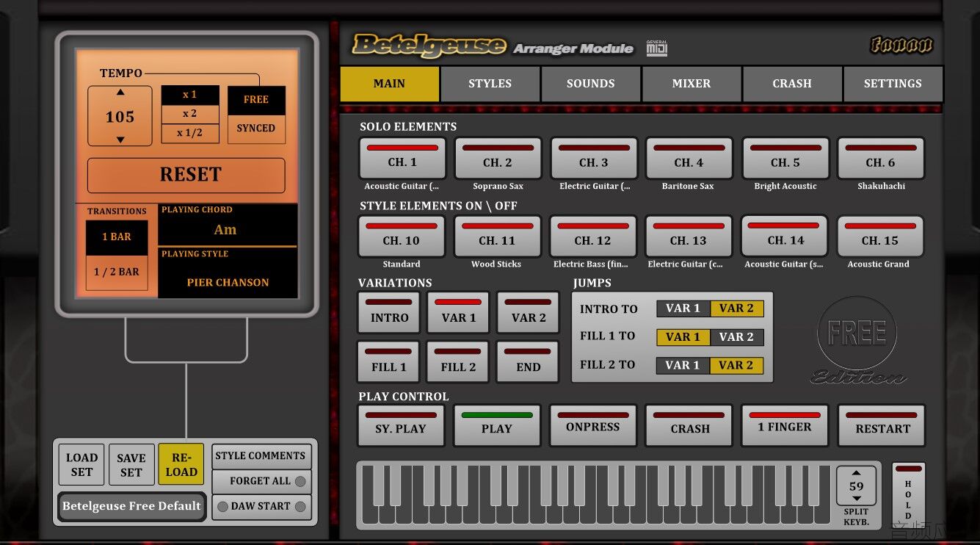Screen dimensions: 980x545
Task: Lower split keyboard value with down arrow
Action: tap(856, 499)
